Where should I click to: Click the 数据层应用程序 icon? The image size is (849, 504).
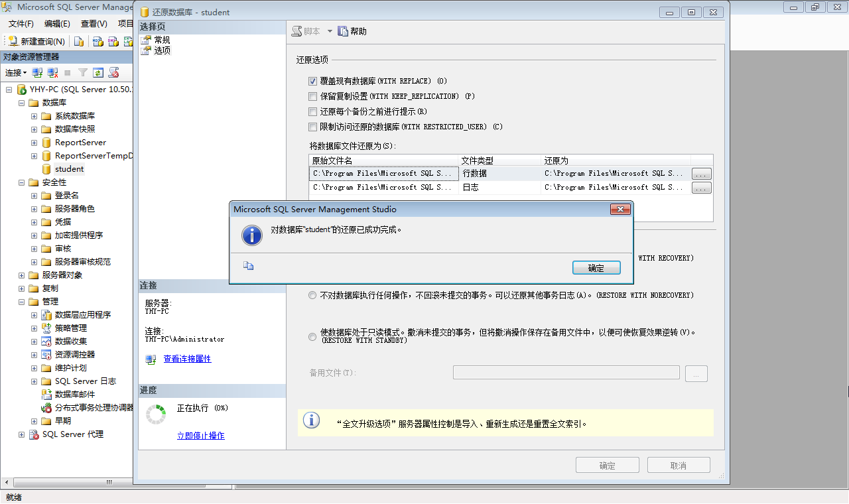point(46,315)
